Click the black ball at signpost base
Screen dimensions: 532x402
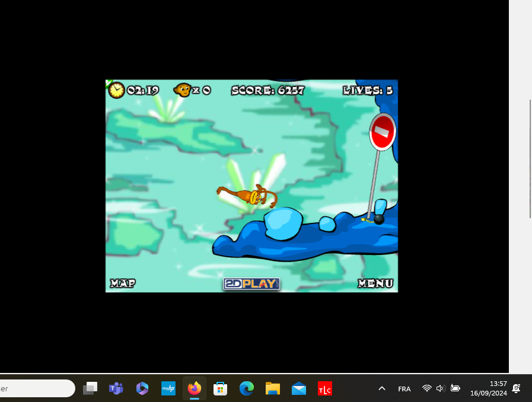pos(378,219)
